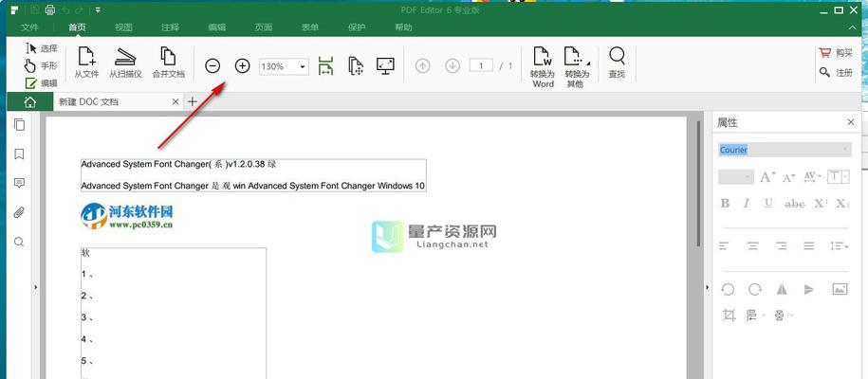The height and width of the screenshot is (379, 868).
Task: Click the fit width icon
Action: pyautogui.click(x=325, y=65)
